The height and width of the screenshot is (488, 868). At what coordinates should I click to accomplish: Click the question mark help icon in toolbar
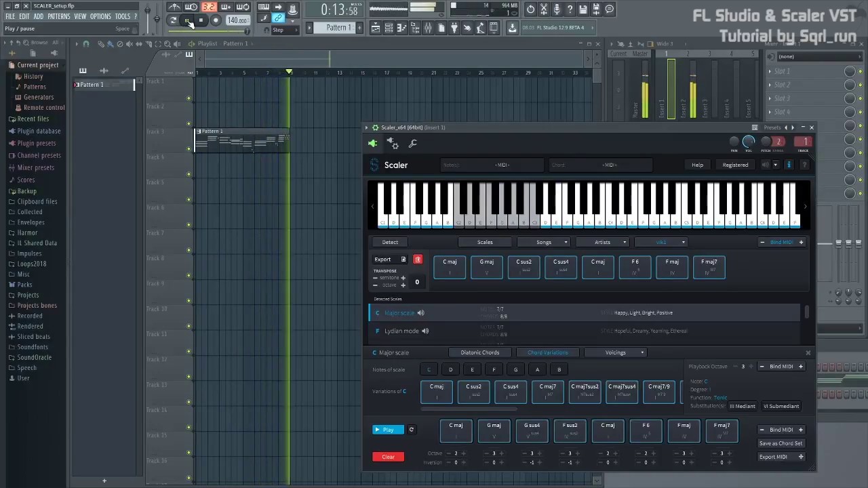tap(570, 9)
